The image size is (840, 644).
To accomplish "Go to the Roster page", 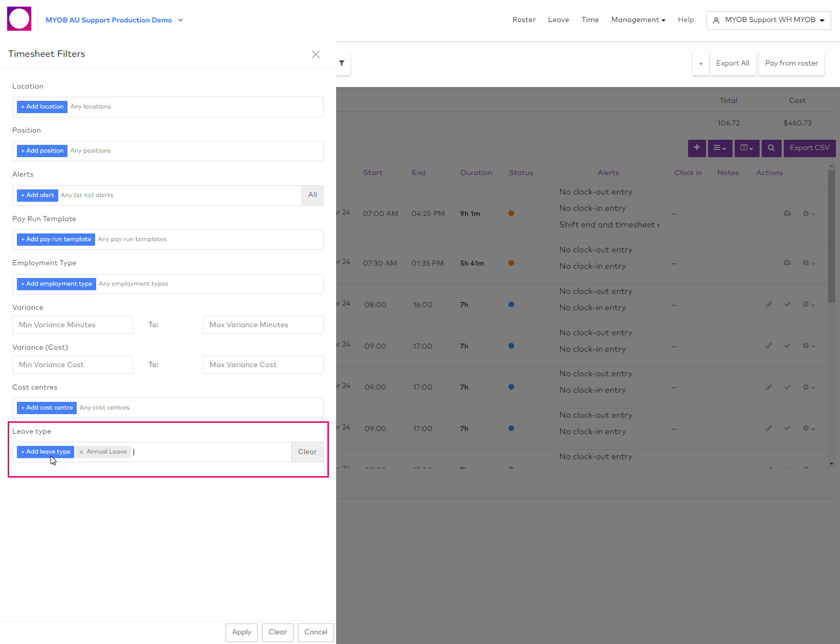I will [x=524, y=20].
